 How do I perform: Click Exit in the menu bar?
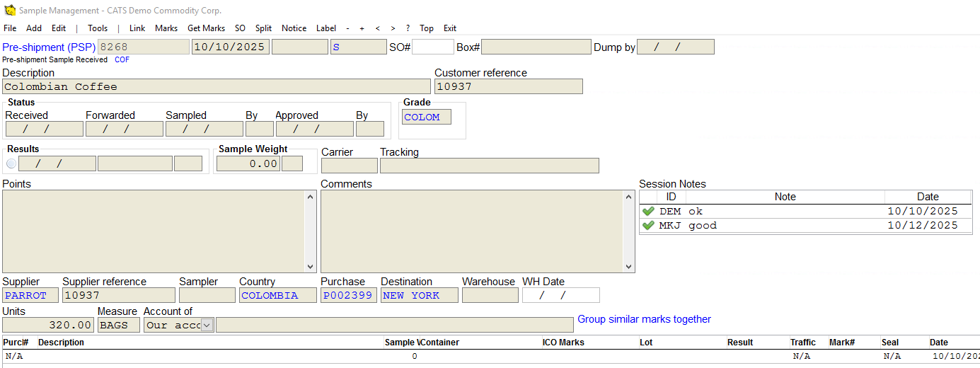450,28
